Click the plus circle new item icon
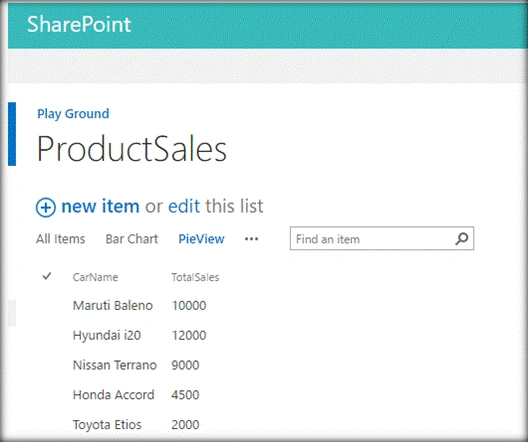This screenshot has height=442, width=528. [x=45, y=207]
